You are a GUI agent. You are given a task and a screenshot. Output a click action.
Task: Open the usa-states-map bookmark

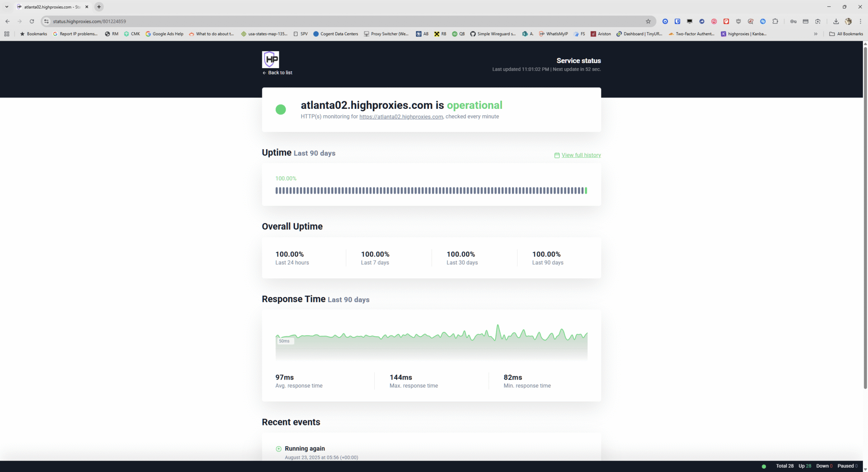click(264, 34)
